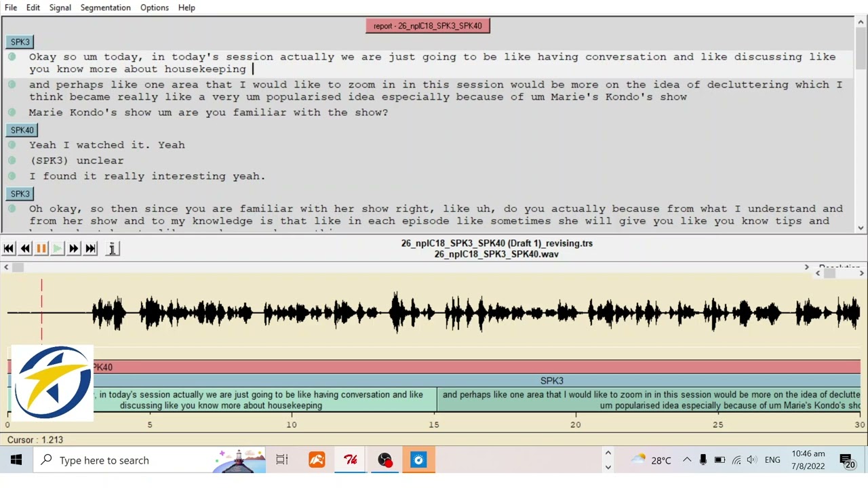Click the SPK3 speaker button above 'Oh okay'
Screen dimensions: 868x488
[20, 194]
